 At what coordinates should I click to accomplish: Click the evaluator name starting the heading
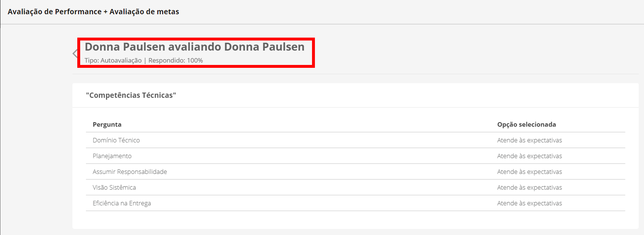[125, 47]
